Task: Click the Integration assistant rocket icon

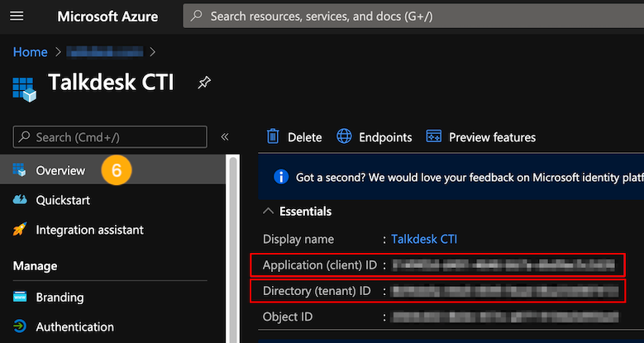Action: click(x=20, y=229)
